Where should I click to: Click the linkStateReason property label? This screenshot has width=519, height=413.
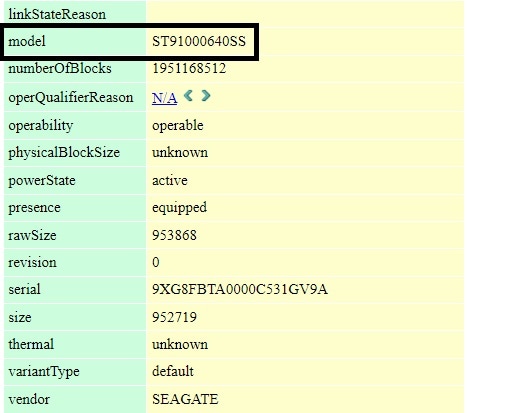coord(57,14)
